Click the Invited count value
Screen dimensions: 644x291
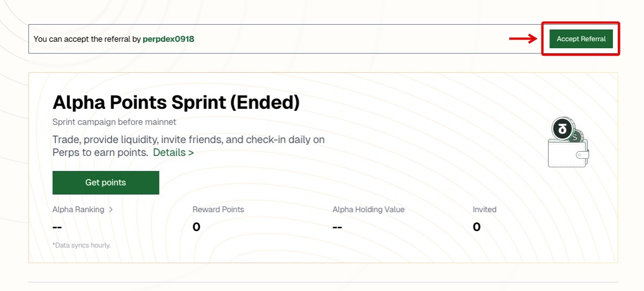tap(477, 227)
